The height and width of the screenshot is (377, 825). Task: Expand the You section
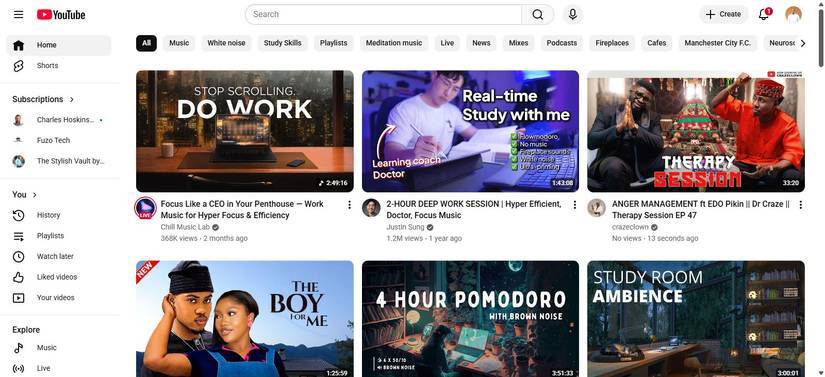click(25, 195)
